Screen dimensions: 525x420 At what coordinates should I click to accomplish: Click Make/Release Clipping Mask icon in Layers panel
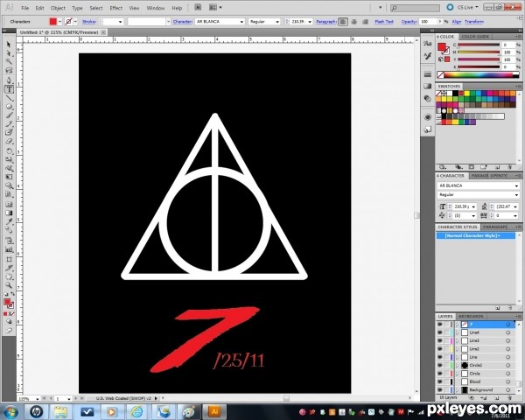(472, 397)
